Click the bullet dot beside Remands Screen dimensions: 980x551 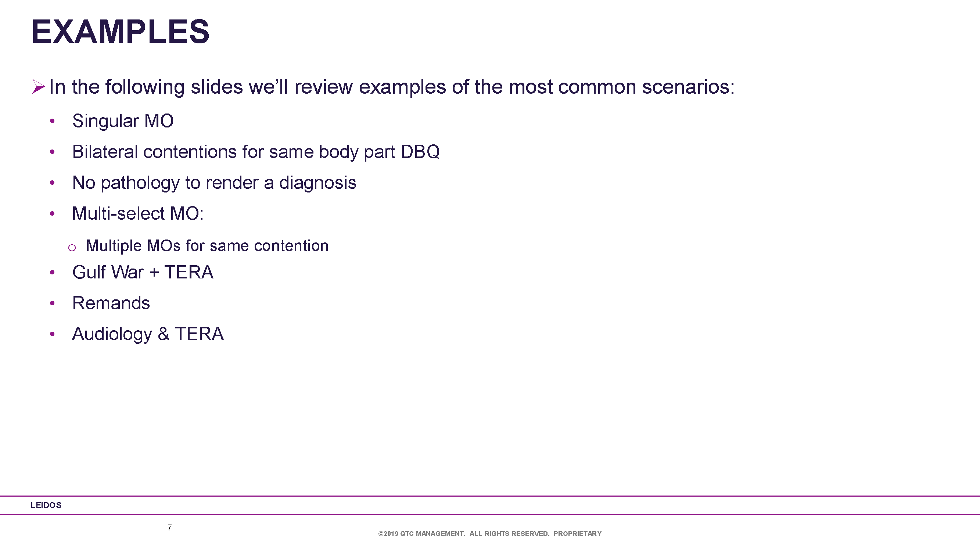point(52,303)
